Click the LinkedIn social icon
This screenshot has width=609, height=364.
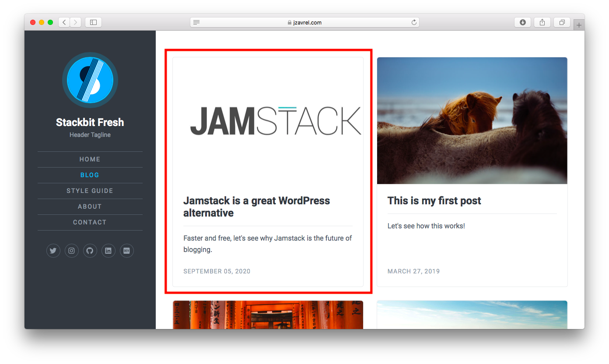click(x=108, y=251)
